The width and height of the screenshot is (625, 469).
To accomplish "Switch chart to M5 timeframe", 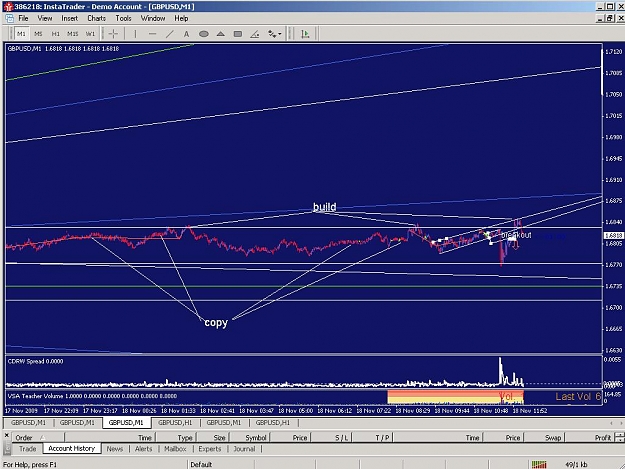I will [38, 34].
